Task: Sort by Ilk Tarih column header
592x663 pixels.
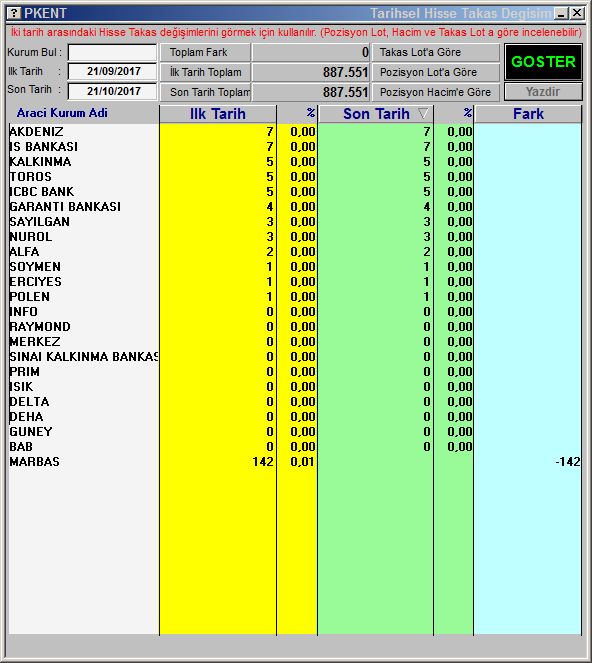Action: click(x=218, y=114)
